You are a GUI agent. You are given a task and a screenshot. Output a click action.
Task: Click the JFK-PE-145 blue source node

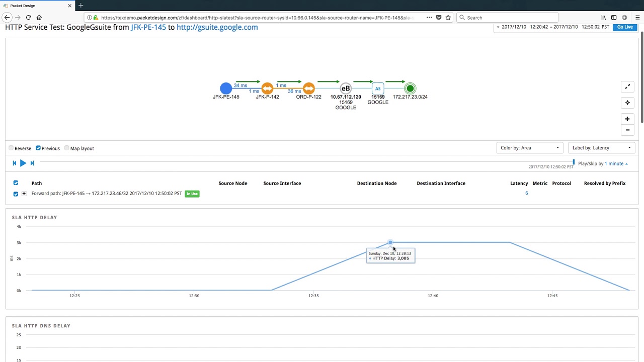(226, 88)
